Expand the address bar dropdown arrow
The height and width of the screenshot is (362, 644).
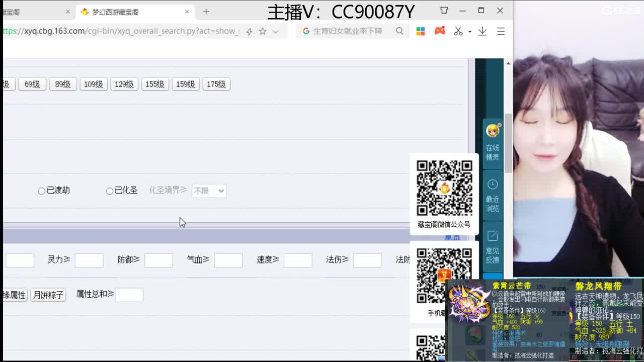point(276,31)
